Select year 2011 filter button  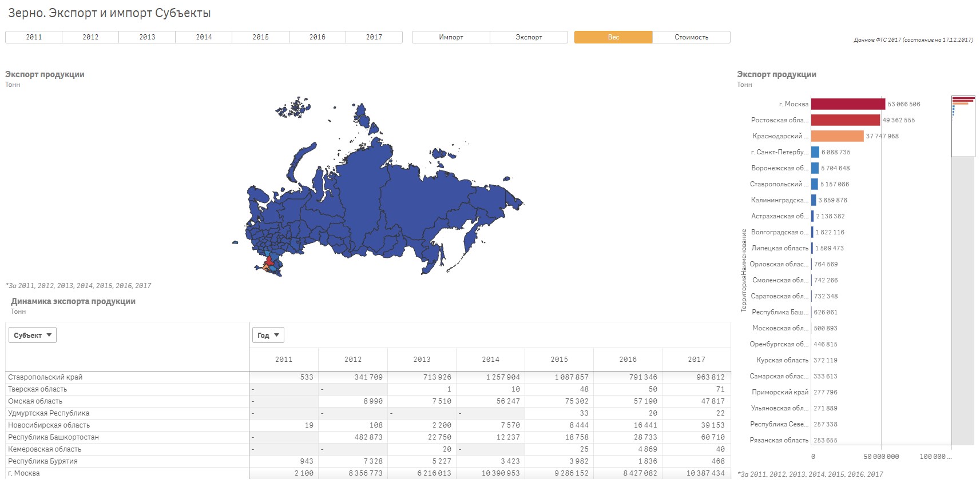coord(34,37)
